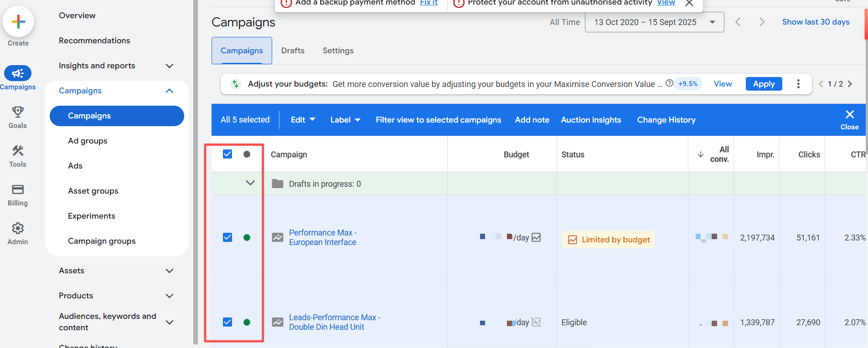Open the Billing card icon

tap(18, 189)
